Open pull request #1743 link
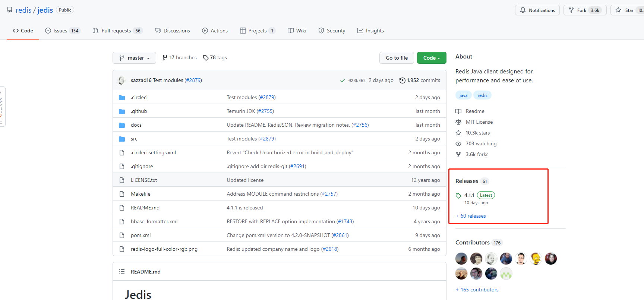 346,221
